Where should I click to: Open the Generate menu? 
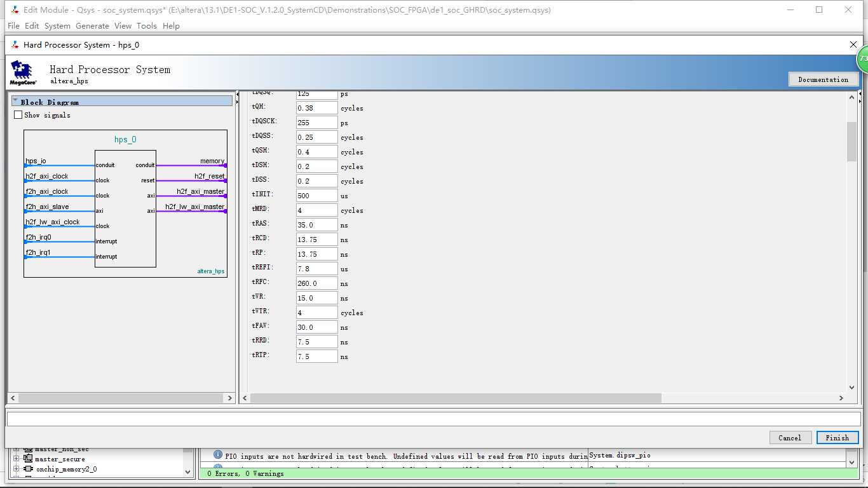point(93,26)
